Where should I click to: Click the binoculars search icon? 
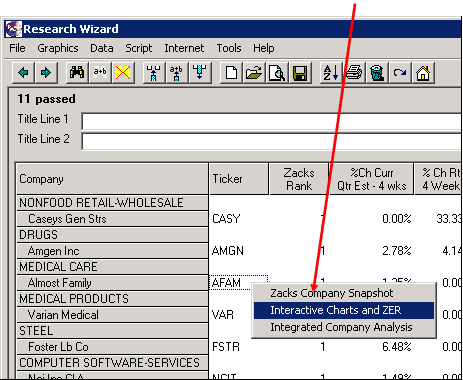tap(77, 72)
